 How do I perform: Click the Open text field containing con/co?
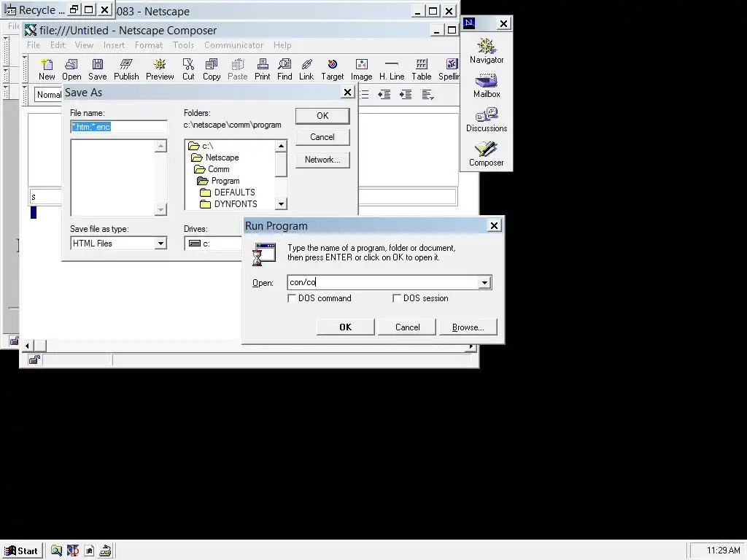pyautogui.click(x=383, y=282)
